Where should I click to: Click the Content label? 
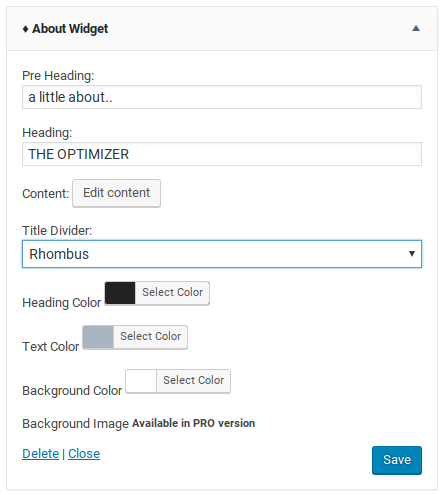point(46,194)
